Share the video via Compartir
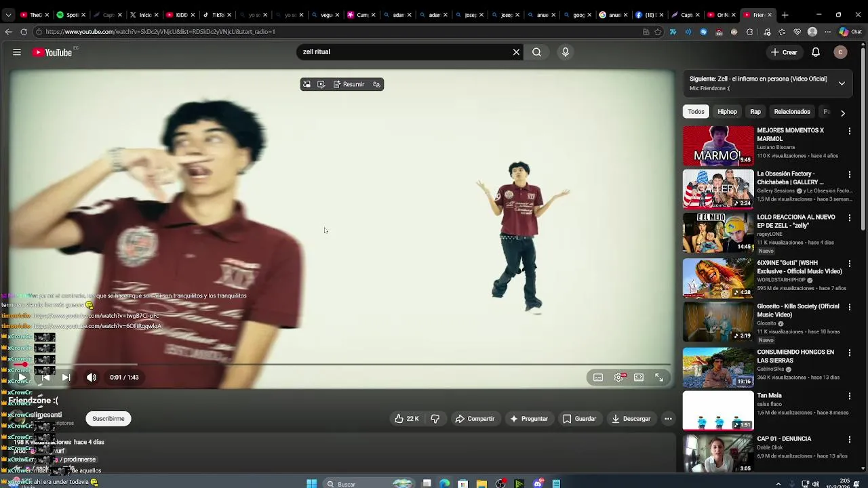The width and height of the screenshot is (868, 488). tap(475, 419)
